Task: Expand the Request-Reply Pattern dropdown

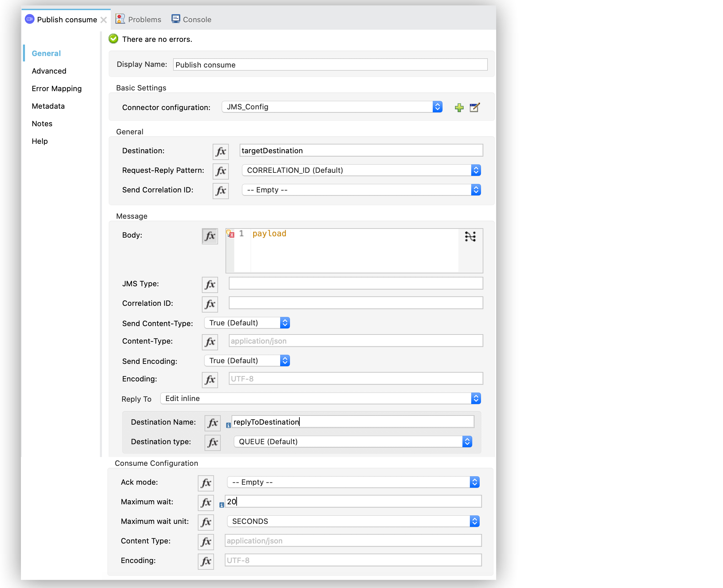Action: (477, 170)
